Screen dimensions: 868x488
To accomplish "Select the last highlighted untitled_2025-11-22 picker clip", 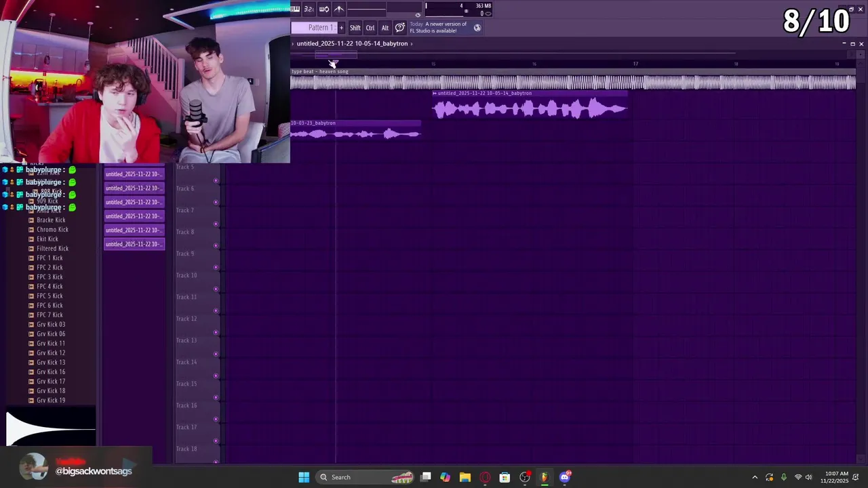I will pos(134,244).
